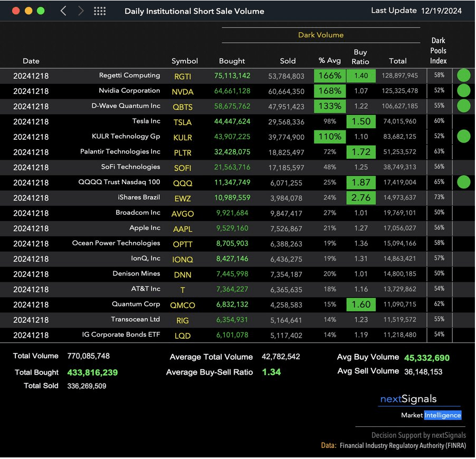Click the 2.76 buy ratio for EWZ

361,198
